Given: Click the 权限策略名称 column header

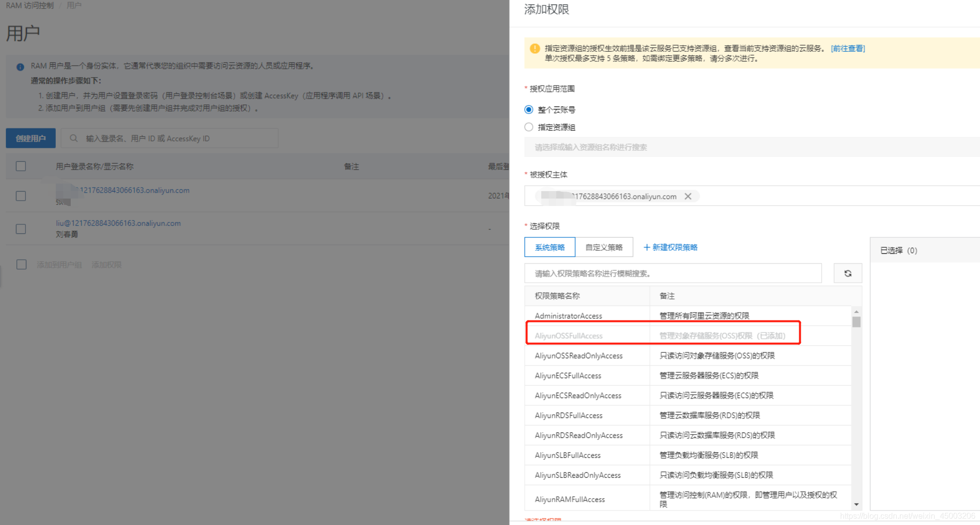Looking at the screenshot, I should [557, 296].
